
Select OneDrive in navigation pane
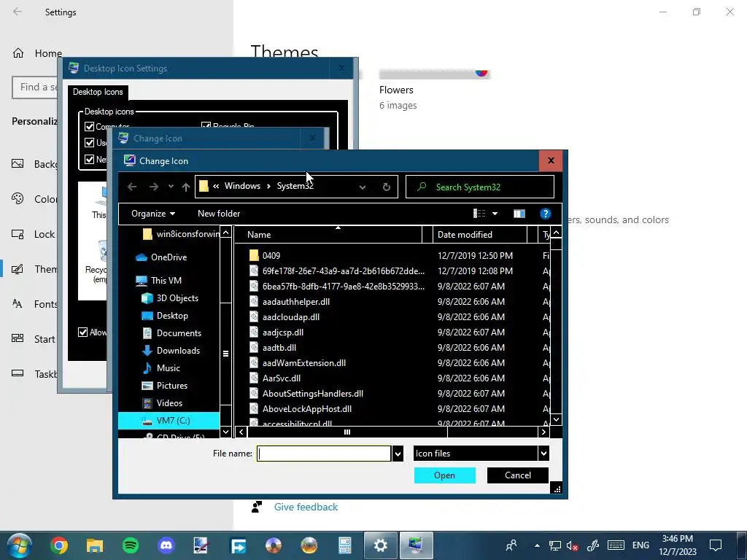click(x=169, y=257)
